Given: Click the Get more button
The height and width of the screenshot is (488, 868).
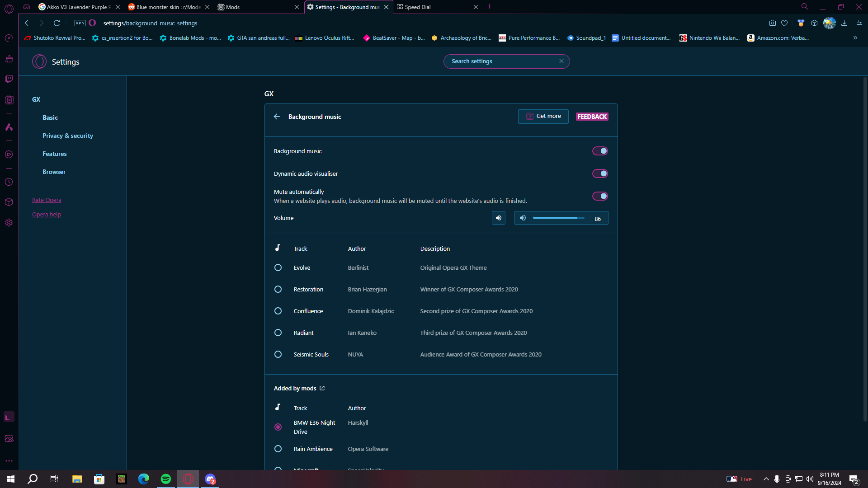Looking at the screenshot, I should tap(543, 116).
